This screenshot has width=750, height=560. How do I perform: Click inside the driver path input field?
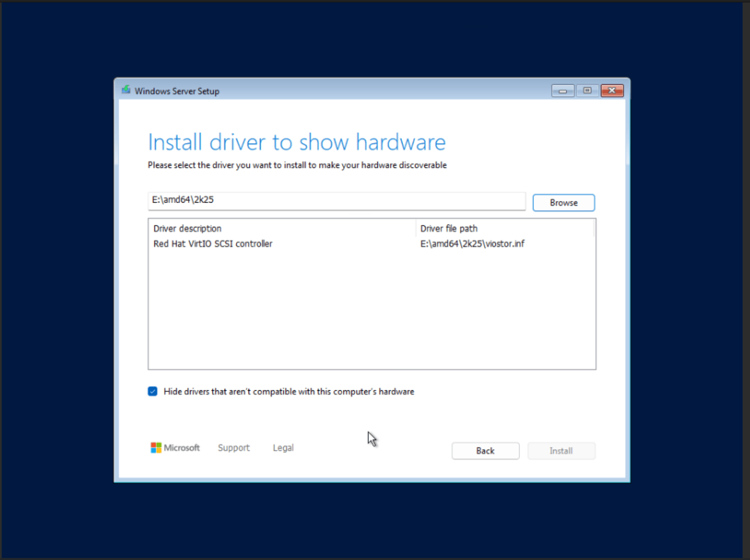pyautogui.click(x=336, y=201)
